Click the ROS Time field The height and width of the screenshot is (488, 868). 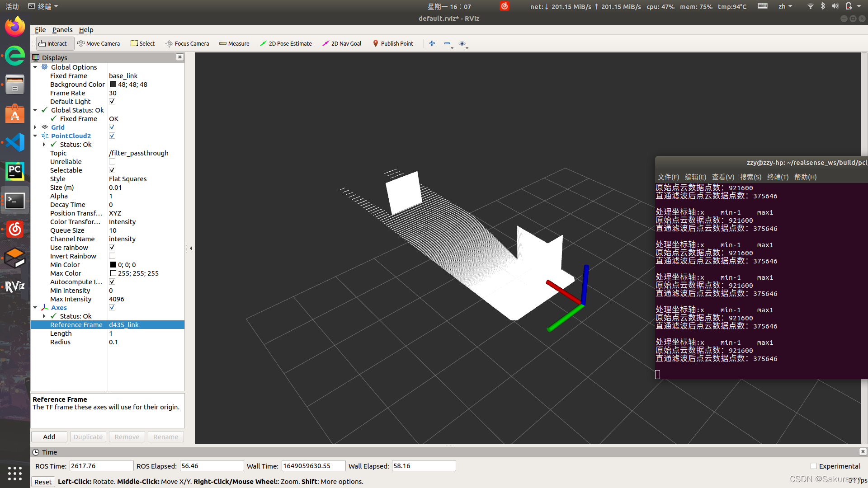(x=101, y=466)
